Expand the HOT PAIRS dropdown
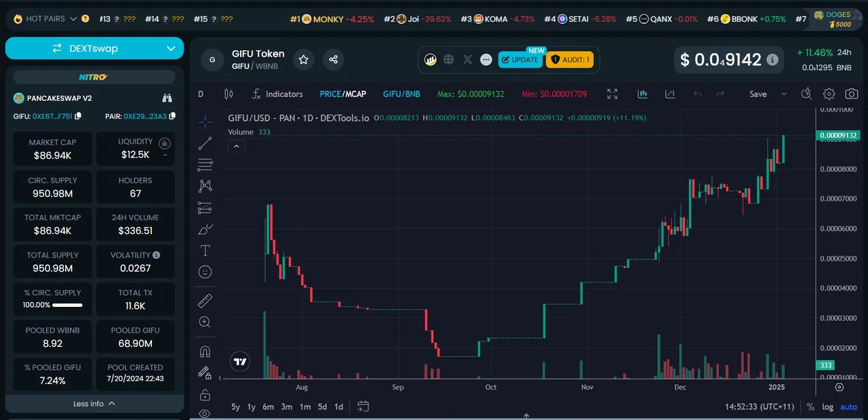868x420 pixels. (73, 19)
